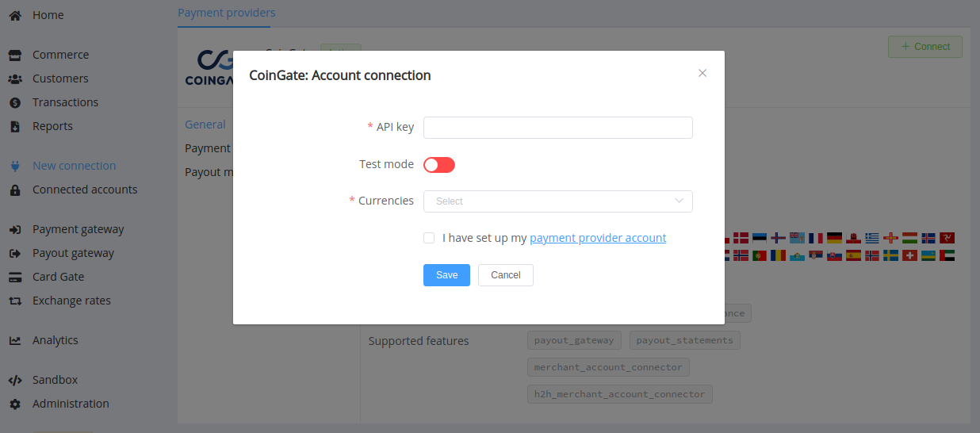Click the Spanish flag in the countries list

(853, 255)
